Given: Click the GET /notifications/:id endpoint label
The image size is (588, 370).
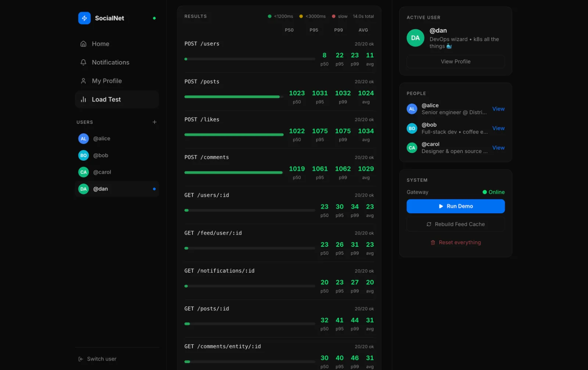Looking at the screenshot, I should 219,271.
